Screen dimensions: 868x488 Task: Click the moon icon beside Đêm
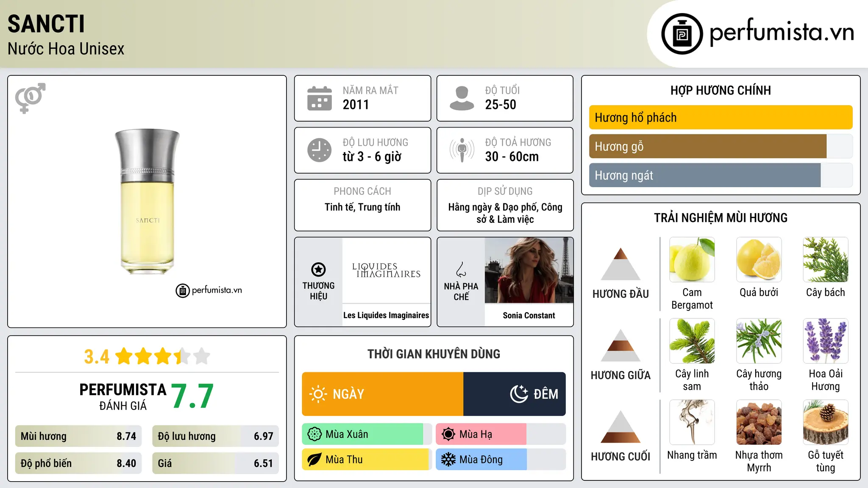click(519, 394)
